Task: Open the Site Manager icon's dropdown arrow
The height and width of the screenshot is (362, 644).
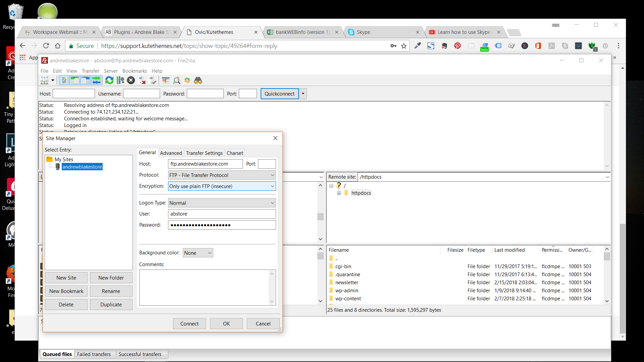Action: (53, 80)
